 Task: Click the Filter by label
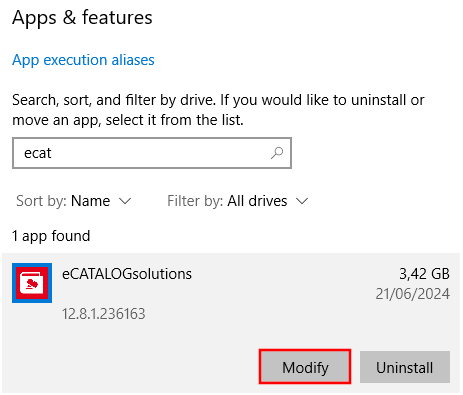click(195, 201)
